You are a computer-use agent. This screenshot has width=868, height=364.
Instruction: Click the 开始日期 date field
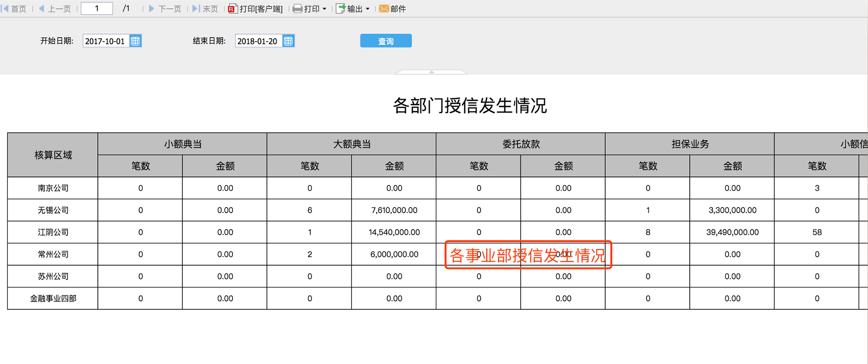pyautogui.click(x=106, y=41)
